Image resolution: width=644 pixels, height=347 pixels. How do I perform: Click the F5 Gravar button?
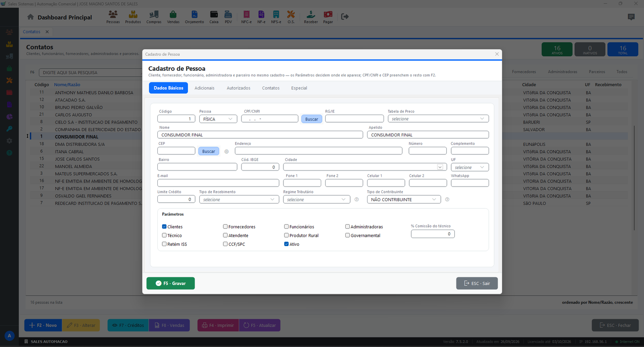point(171,283)
